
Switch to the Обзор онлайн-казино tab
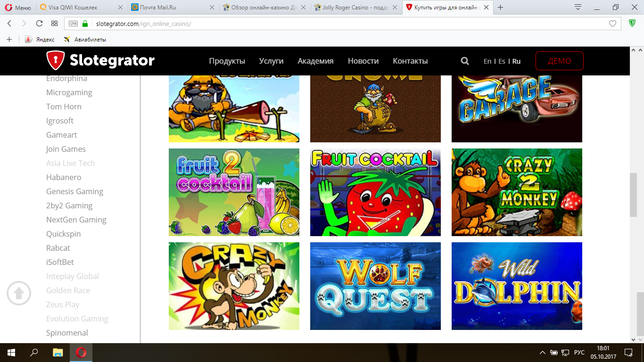pyautogui.click(x=264, y=8)
